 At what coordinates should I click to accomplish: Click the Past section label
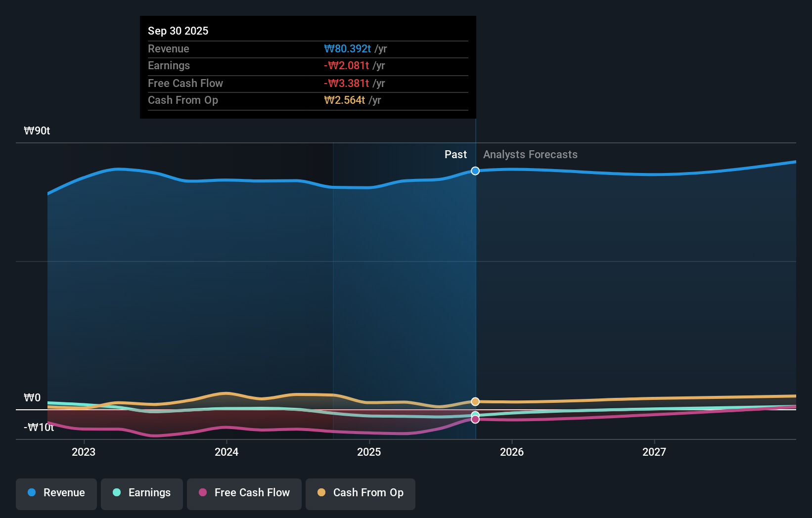pyautogui.click(x=455, y=154)
